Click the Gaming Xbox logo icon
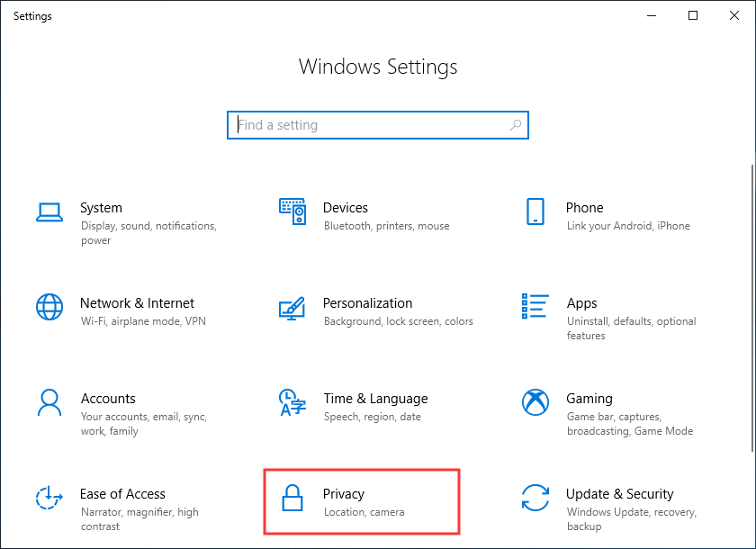Viewport: 756px width, 549px height. [x=535, y=402]
